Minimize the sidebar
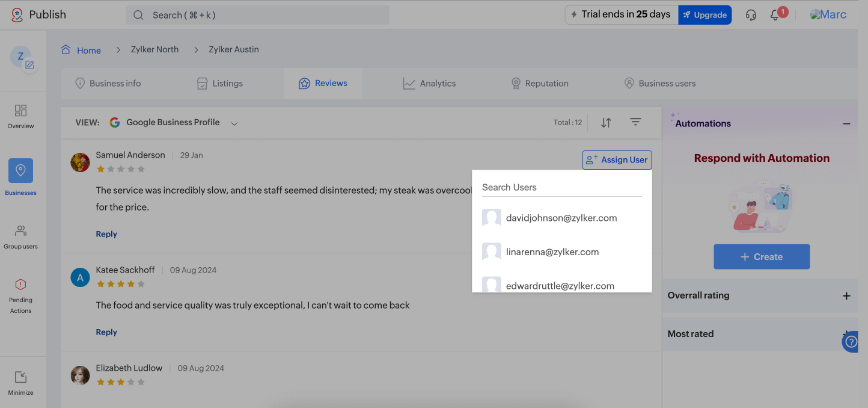The height and width of the screenshot is (408, 868). 21,383
